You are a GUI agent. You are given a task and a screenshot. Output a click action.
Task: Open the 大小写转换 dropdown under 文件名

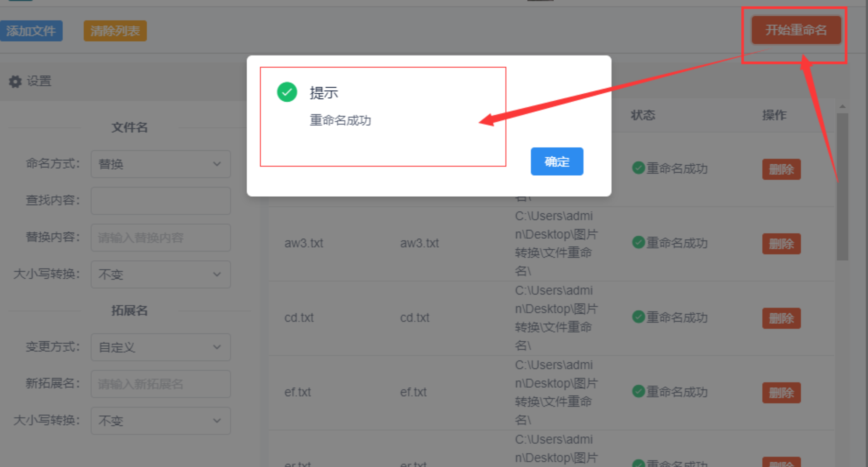pyautogui.click(x=160, y=274)
